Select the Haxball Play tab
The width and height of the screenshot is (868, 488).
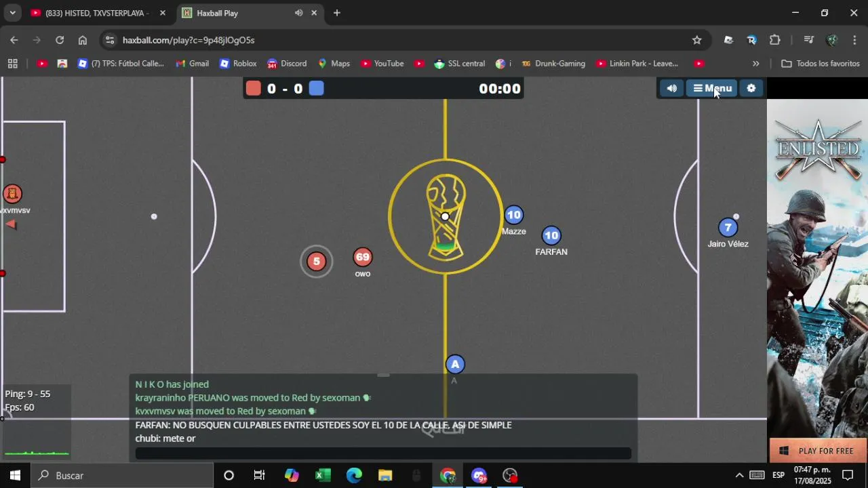[237, 13]
